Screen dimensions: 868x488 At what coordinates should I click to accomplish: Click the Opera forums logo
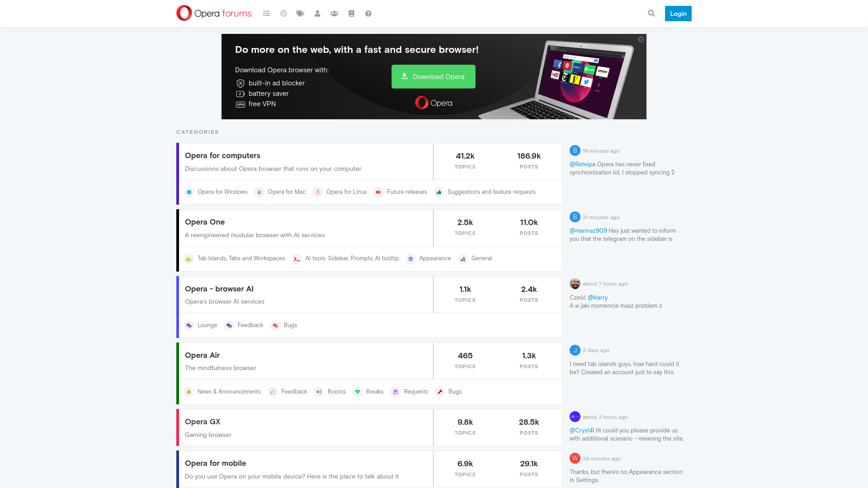tap(214, 13)
